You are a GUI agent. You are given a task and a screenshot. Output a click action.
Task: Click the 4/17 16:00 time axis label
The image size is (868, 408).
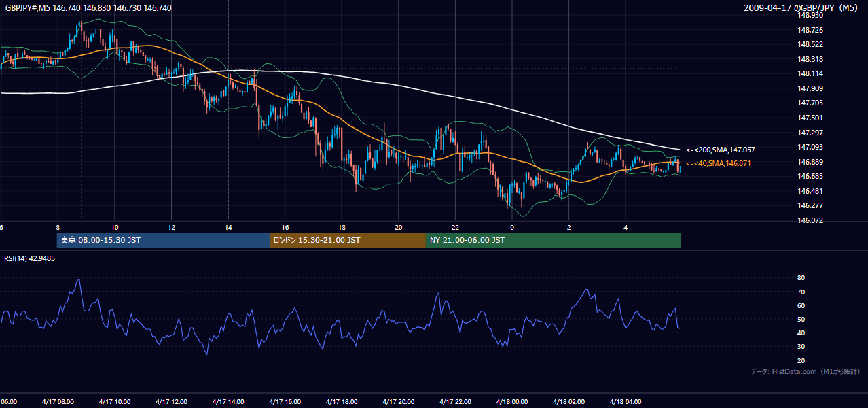pyautogui.click(x=285, y=402)
